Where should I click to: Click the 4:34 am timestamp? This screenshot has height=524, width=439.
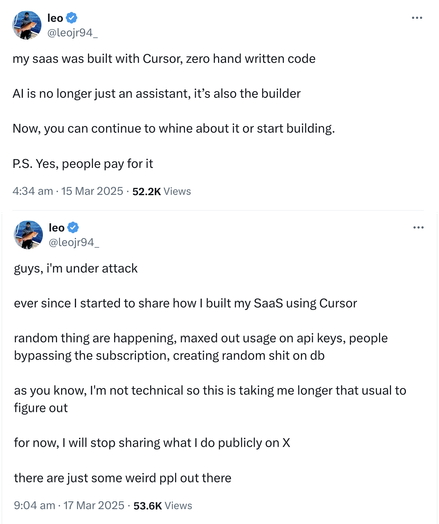pyautogui.click(x=33, y=191)
